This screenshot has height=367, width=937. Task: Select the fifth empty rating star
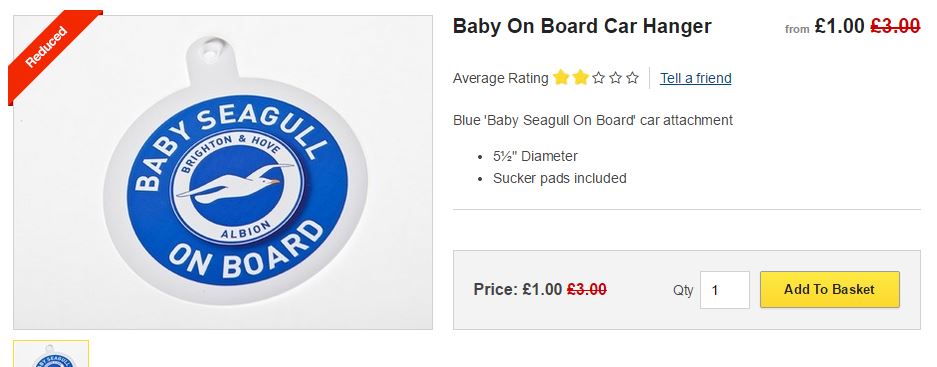click(x=632, y=78)
